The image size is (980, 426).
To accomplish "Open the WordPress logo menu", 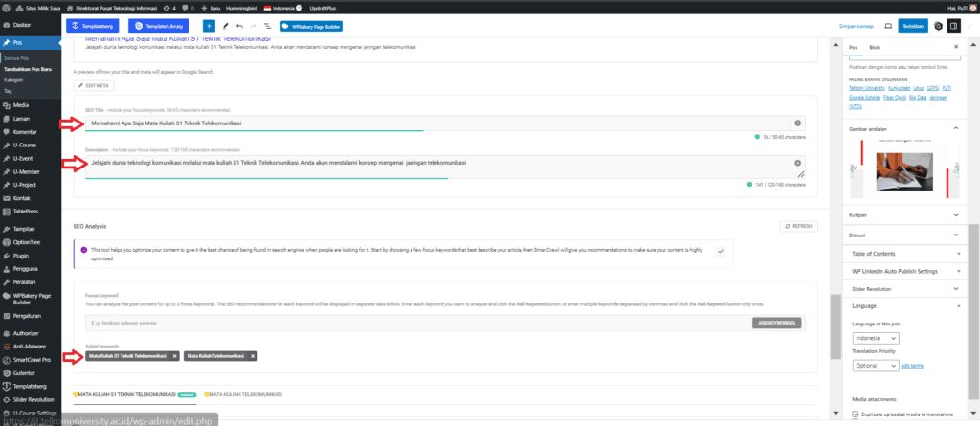I will (x=6, y=8).
